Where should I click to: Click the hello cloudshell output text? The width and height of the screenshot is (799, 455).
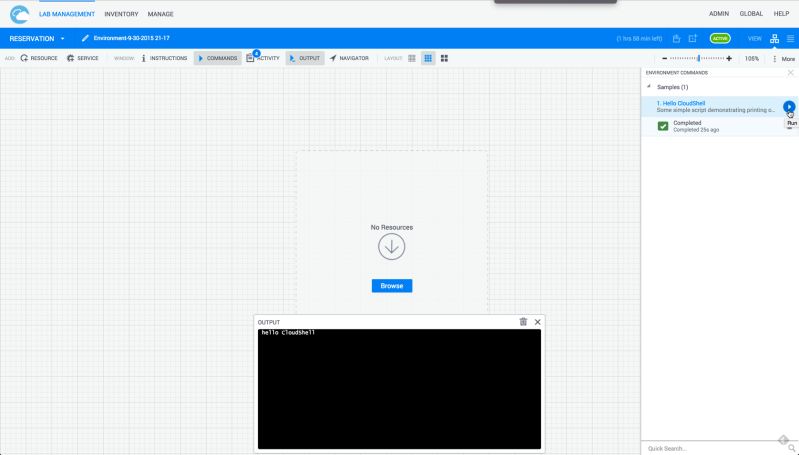(288, 333)
